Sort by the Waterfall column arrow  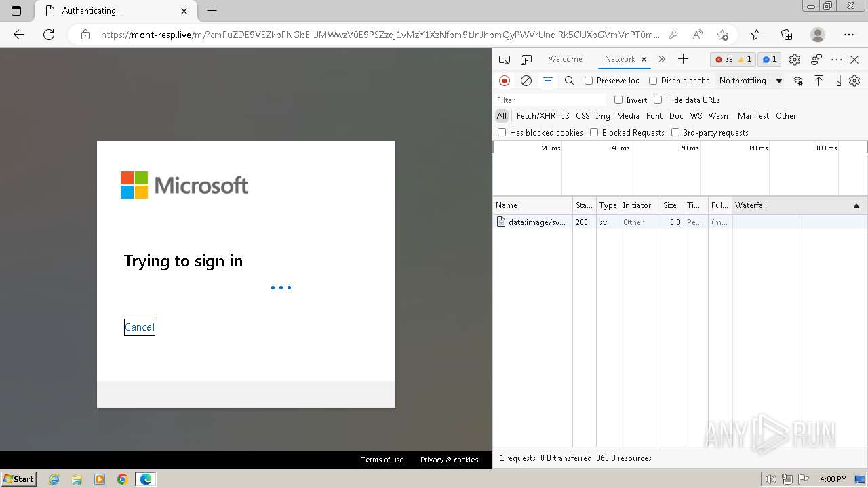[x=856, y=205]
